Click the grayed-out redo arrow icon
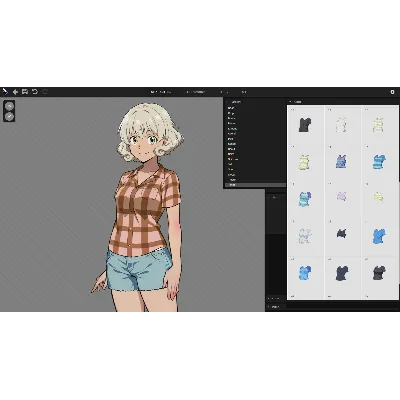This screenshot has height=400, width=400. point(45,92)
